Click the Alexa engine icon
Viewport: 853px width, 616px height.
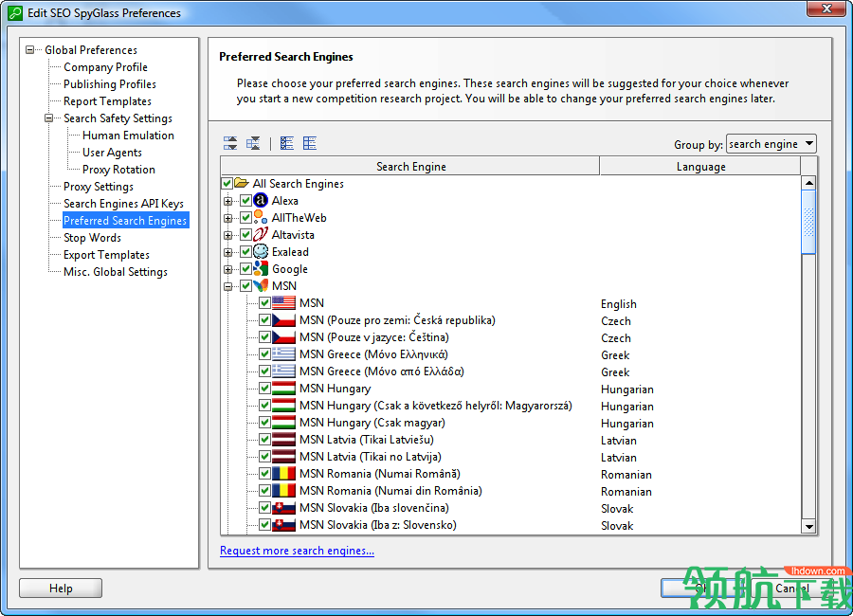262,200
